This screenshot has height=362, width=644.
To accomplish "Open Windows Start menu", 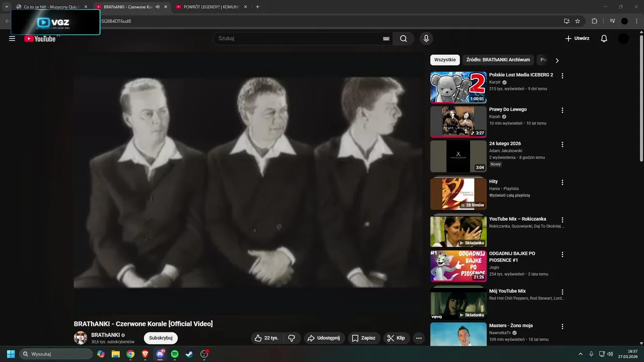I will click(11, 354).
